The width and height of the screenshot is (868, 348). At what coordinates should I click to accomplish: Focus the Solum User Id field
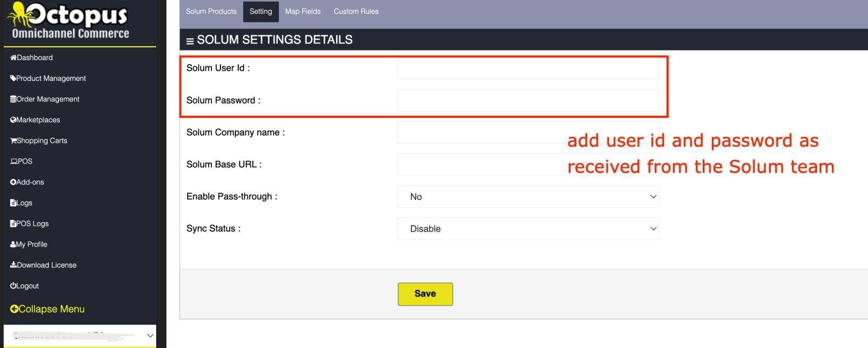(528, 68)
